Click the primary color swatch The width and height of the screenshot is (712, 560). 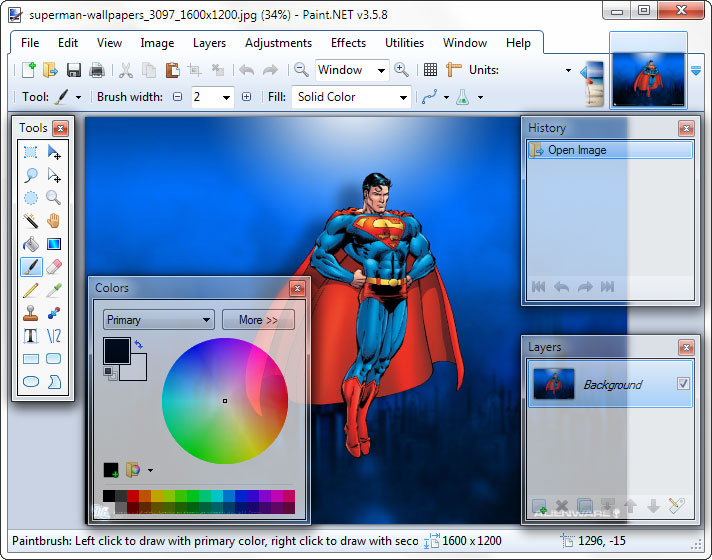point(117,351)
